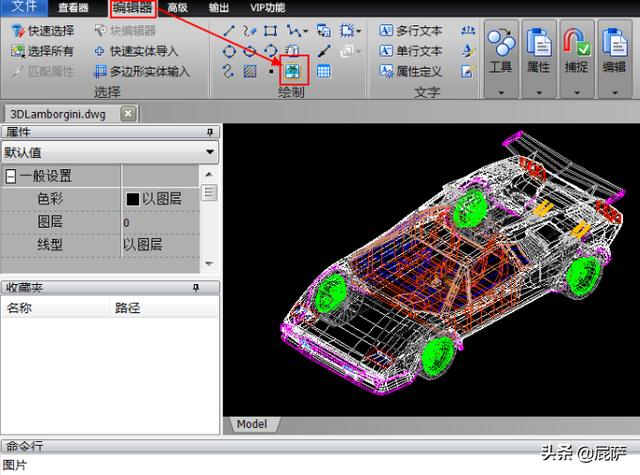Viewport: 640px width, 475px height.
Task: Click the command line input showing 图片
Action: (320, 465)
